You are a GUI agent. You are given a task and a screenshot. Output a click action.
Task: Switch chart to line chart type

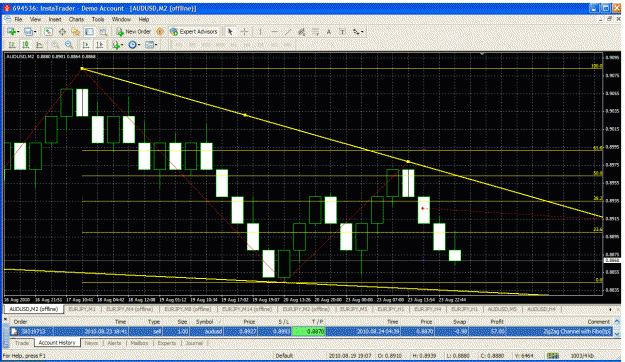(x=39, y=45)
